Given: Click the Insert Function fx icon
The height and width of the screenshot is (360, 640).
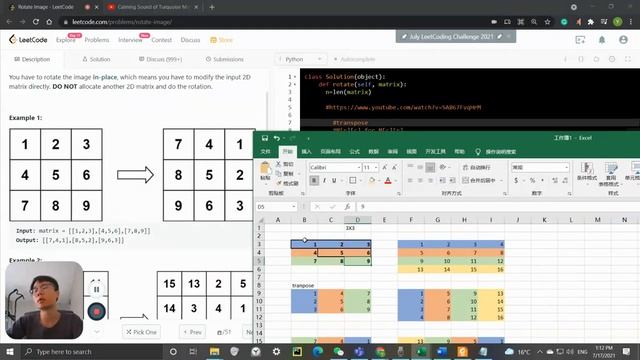Looking at the screenshot, I should [347, 207].
